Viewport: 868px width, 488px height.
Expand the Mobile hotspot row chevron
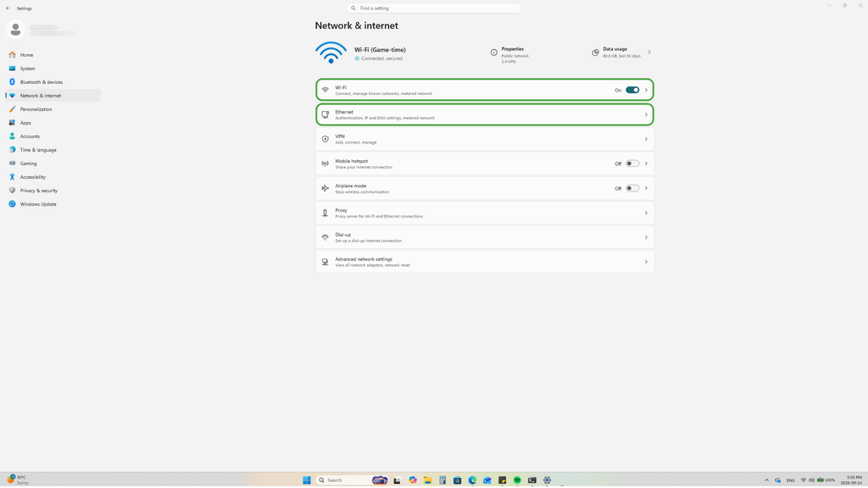646,164
